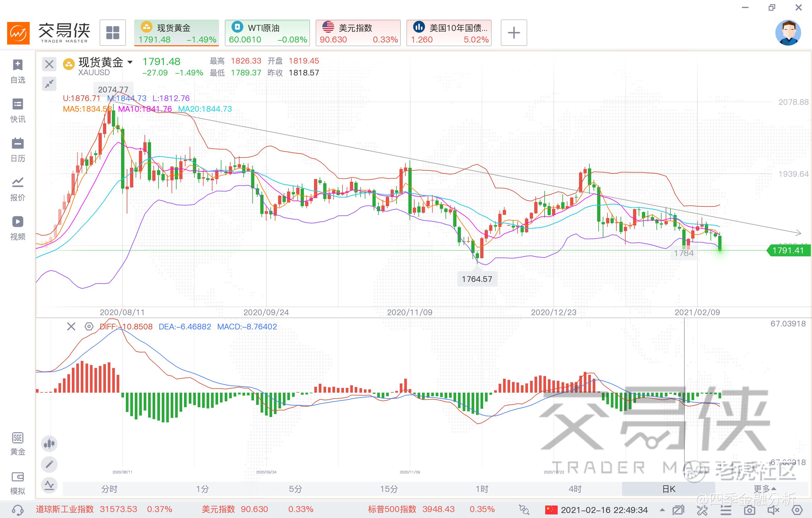Toggle the muted speaker sound icon
This screenshot has width=812, height=518.
(773, 510)
